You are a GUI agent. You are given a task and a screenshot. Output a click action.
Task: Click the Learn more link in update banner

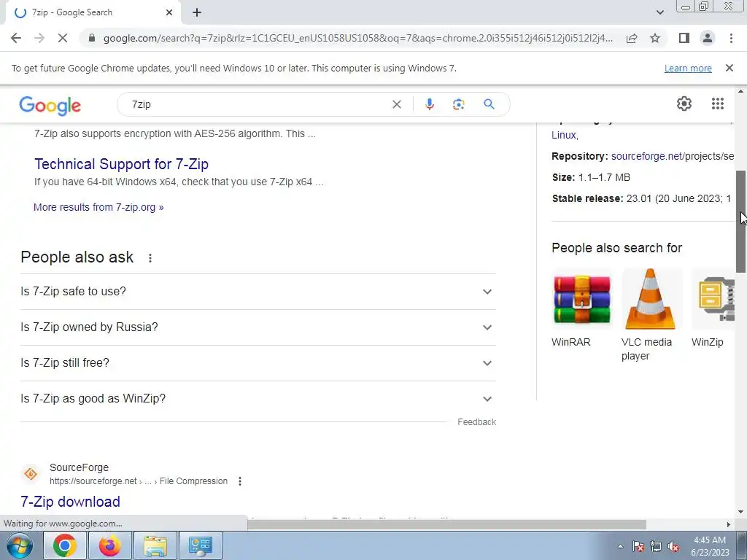pos(688,68)
